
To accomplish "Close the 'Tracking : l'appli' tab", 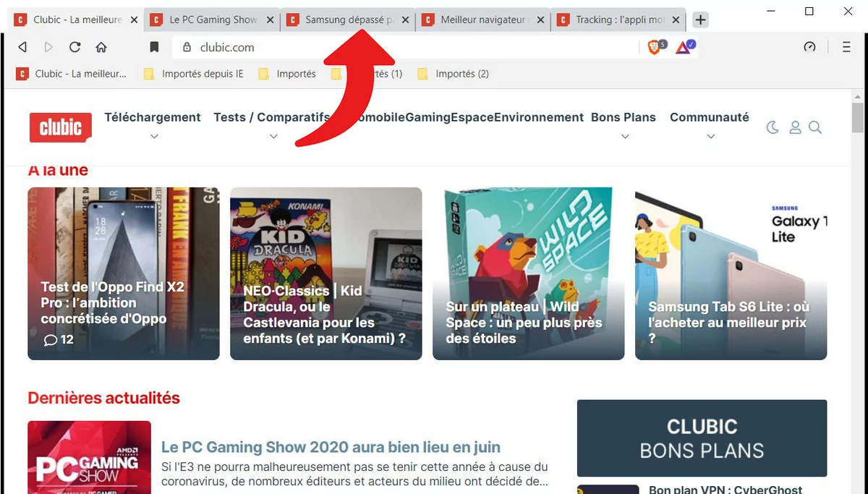I will tap(676, 20).
